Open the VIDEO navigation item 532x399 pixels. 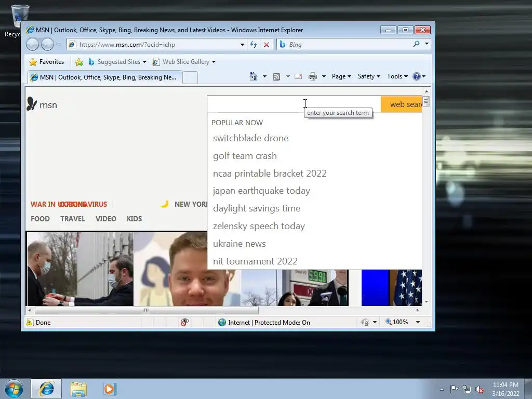click(106, 219)
